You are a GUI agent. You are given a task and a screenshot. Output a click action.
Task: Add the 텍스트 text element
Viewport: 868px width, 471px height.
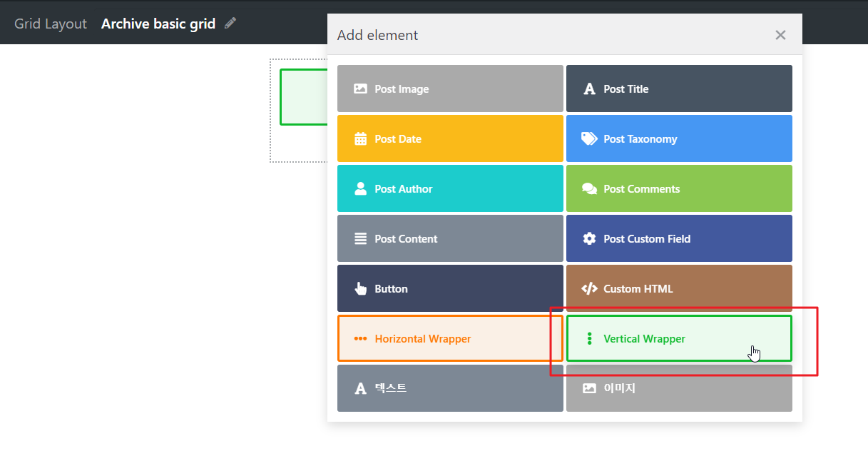point(450,388)
